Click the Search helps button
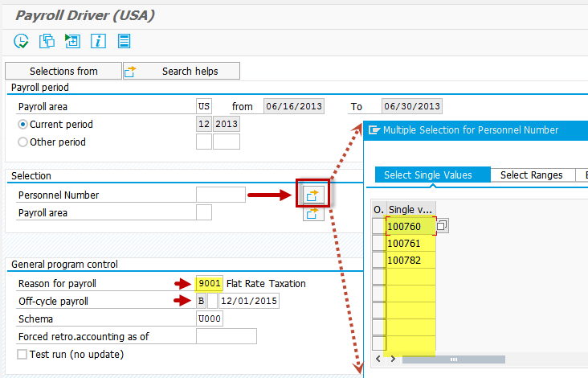The image size is (588, 378). (x=182, y=71)
